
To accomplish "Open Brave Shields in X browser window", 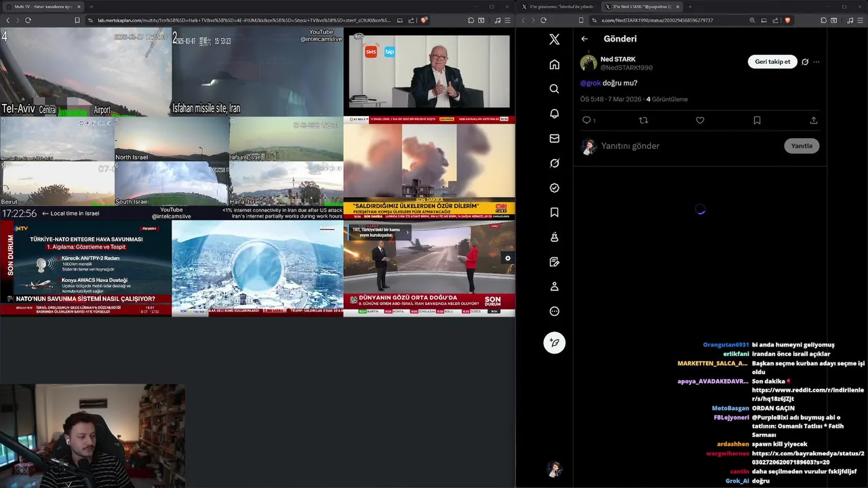I will click(x=787, y=20).
